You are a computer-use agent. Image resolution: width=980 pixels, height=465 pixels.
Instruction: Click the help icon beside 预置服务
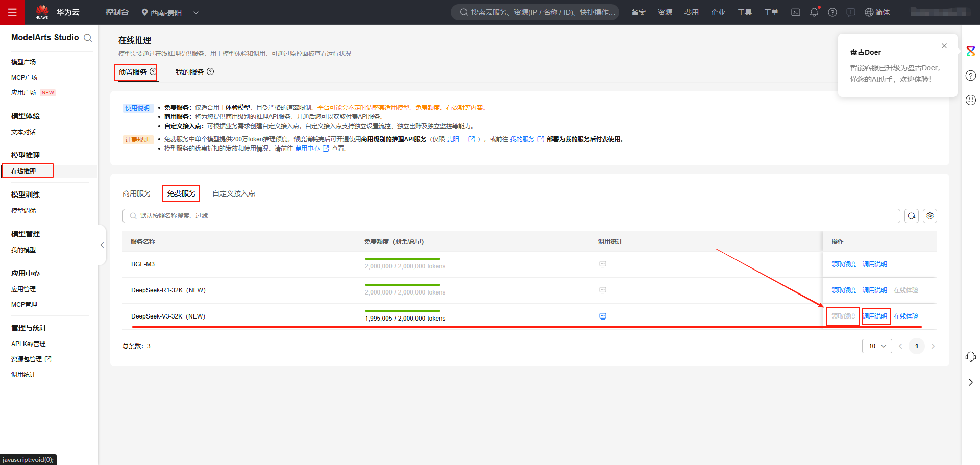point(153,72)
